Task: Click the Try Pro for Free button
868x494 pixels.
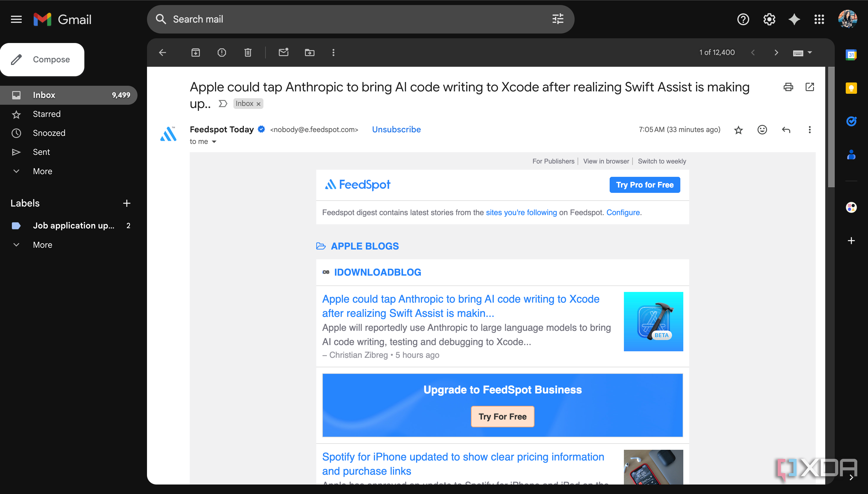Action: coord(644,185)
